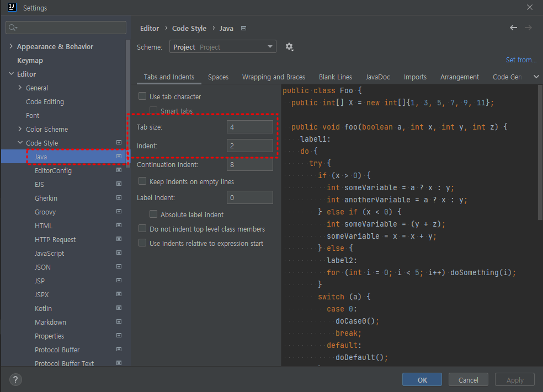This screenshot has width=543, height=392.
Task: Open the Arrangement tab
Action: click(x=460, y=77)
